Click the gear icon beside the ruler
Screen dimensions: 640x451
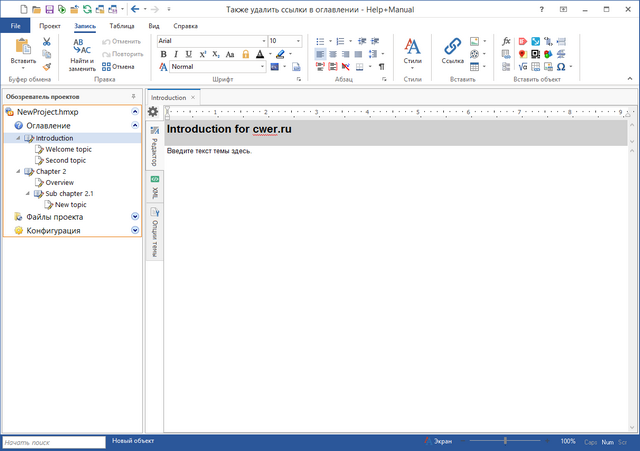153,110
